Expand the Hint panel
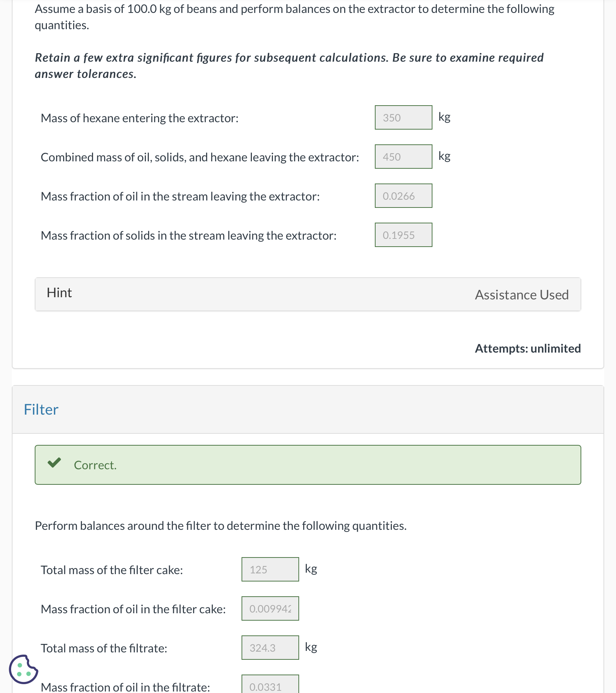The height and width of the screenshot is (693, 616). pos(59,293)
